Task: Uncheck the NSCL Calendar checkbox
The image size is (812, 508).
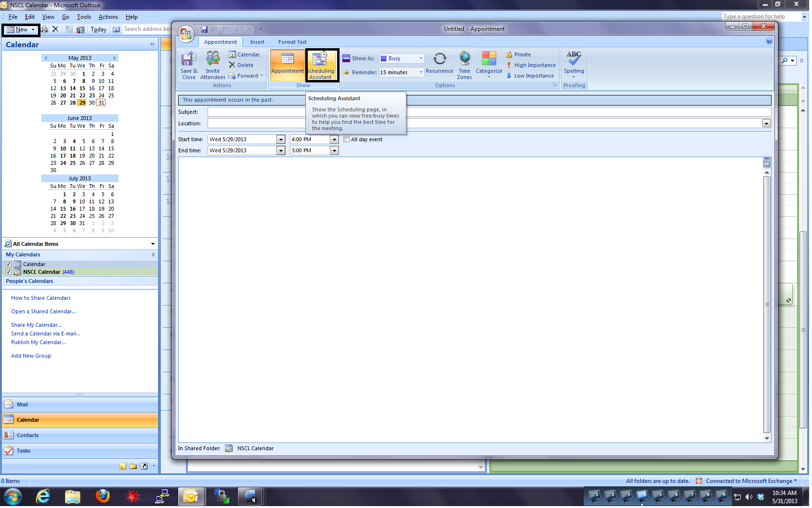Action: 8,272
